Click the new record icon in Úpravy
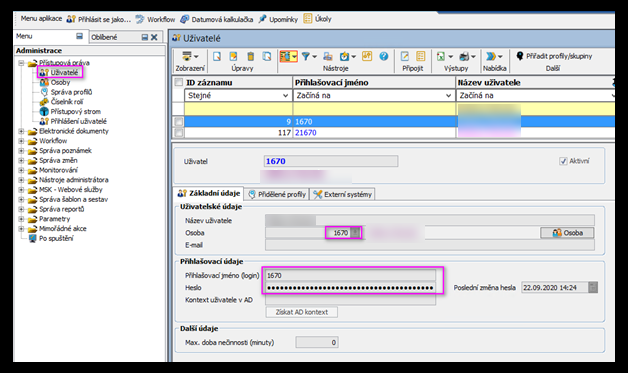This screenshot has width=628, height=373. pyautogui.click(x=217, y=56)
